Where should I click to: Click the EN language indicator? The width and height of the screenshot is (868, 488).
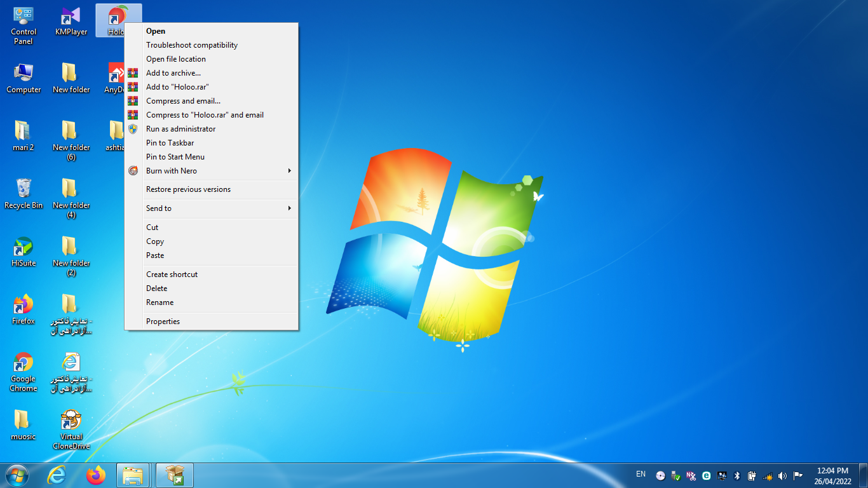click(x=641, y=474)
